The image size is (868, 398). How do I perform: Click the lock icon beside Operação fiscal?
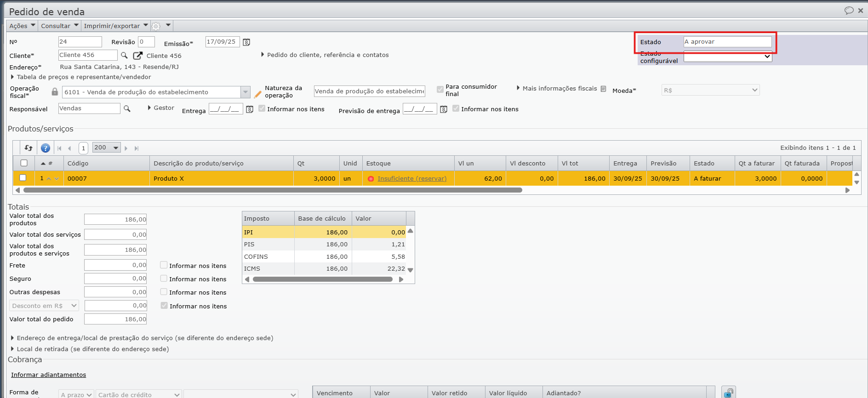(x=55, y=92)
